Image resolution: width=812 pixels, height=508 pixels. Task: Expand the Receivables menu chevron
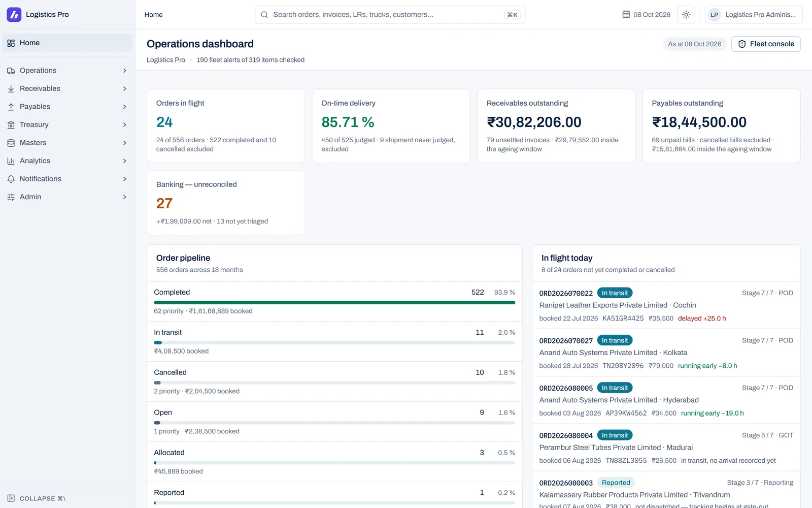tap(124, 88)
